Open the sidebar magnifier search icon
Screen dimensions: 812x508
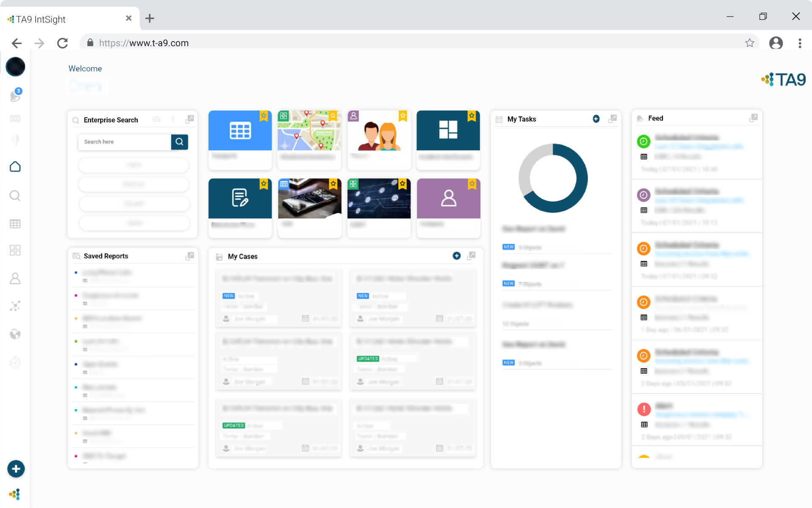coord(15,196)
